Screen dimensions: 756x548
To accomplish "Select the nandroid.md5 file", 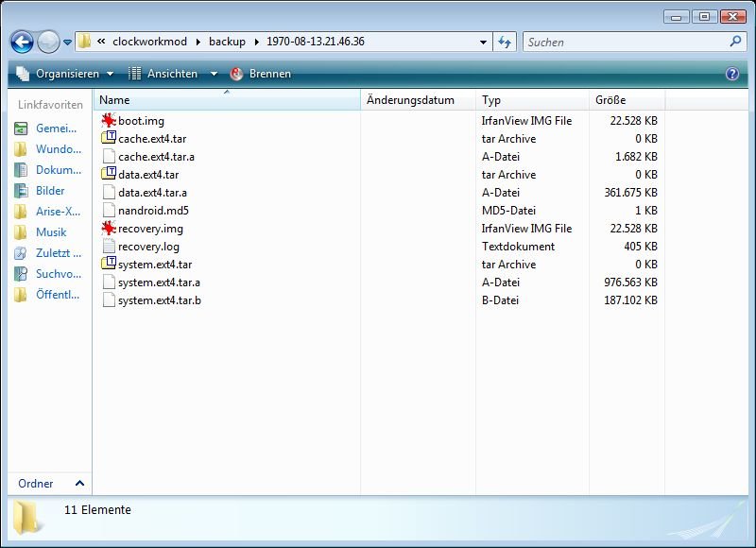I will [153, 211].
